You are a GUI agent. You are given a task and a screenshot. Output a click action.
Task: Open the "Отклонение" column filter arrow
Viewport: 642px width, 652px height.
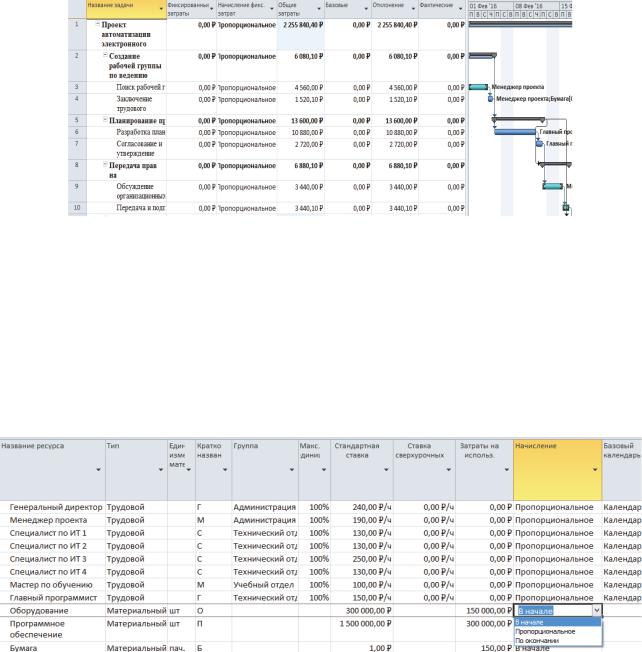tap(413, 9)
